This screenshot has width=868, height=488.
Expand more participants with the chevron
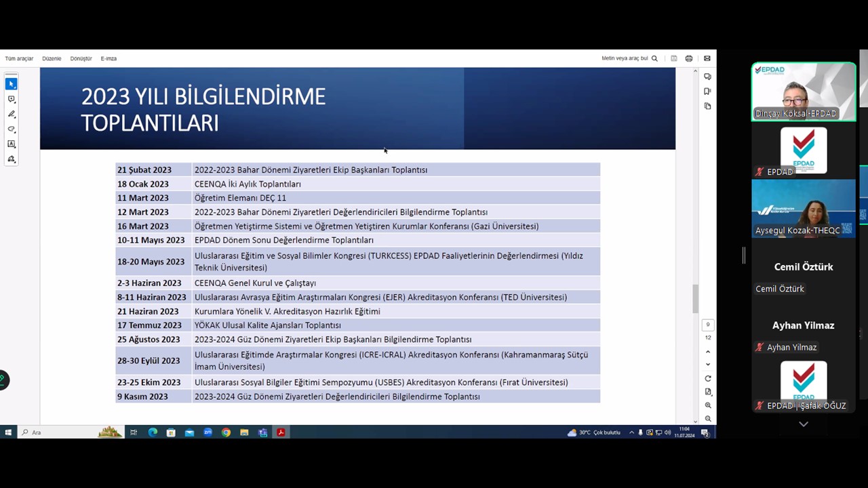(x=803, y=424)
